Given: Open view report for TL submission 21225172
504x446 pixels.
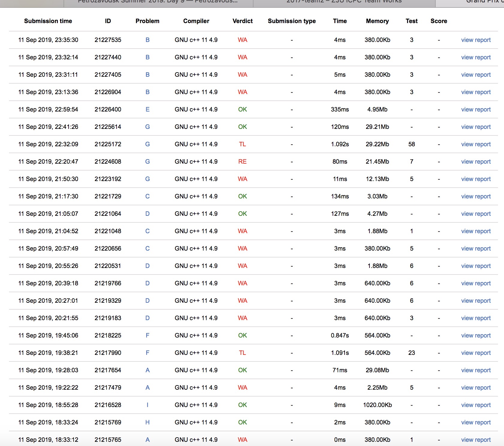Looking at the screenshot, I should 476,144.
